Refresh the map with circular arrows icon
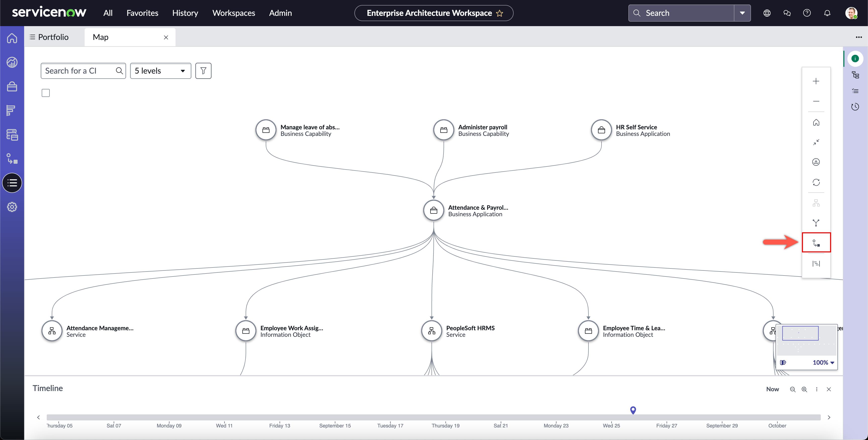 point(816,182)
